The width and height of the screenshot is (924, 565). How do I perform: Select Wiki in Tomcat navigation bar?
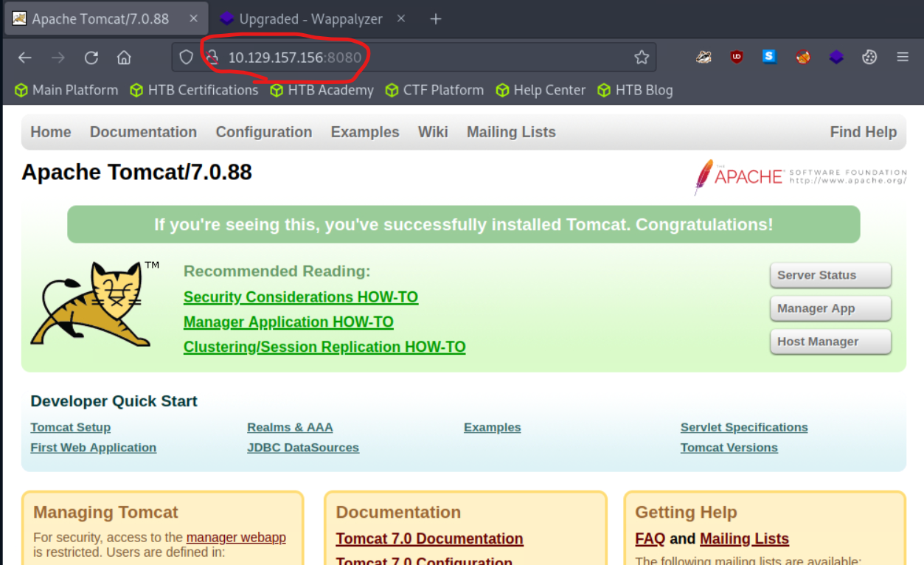coord(433,132)
